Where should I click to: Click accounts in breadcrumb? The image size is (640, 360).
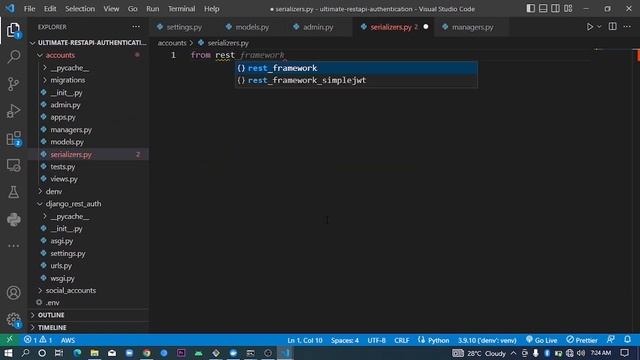172,43
